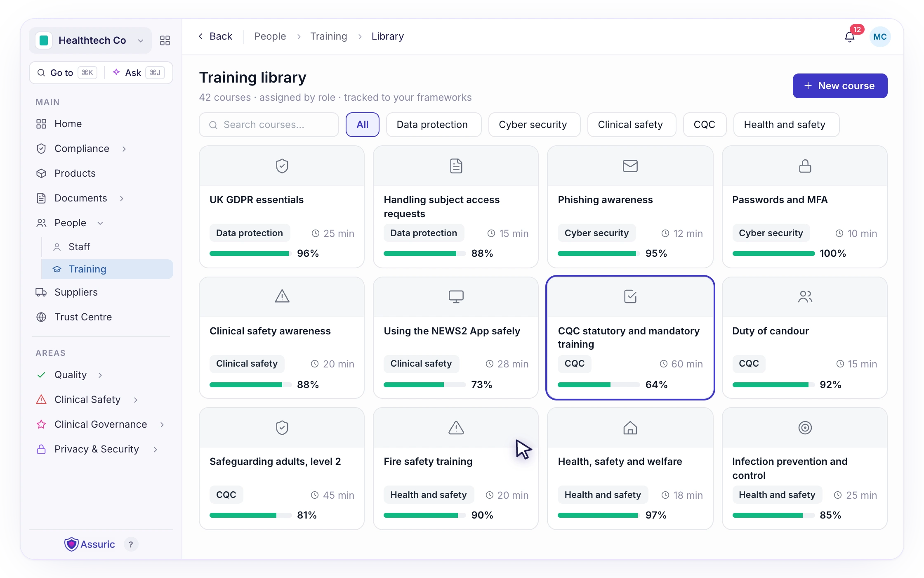Expand the Privacy & Security chevron
The width and height of the screenshot is (924, 578).
156,449
